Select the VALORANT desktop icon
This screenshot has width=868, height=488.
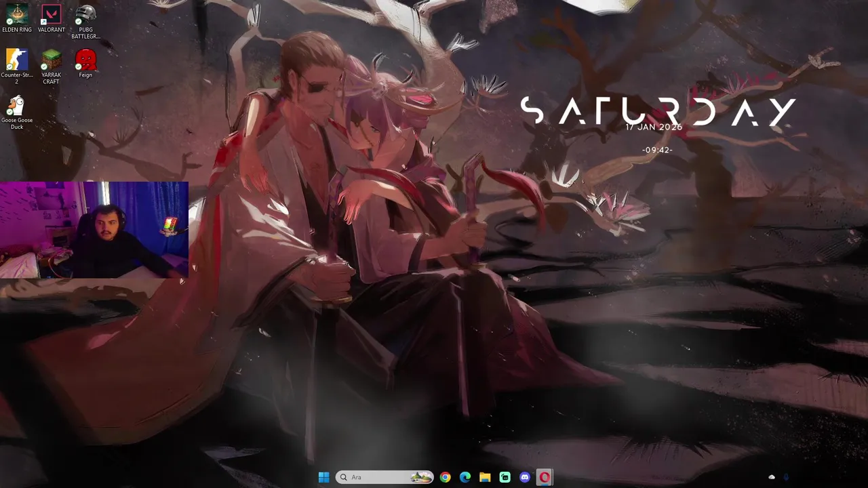click(52, 18)
